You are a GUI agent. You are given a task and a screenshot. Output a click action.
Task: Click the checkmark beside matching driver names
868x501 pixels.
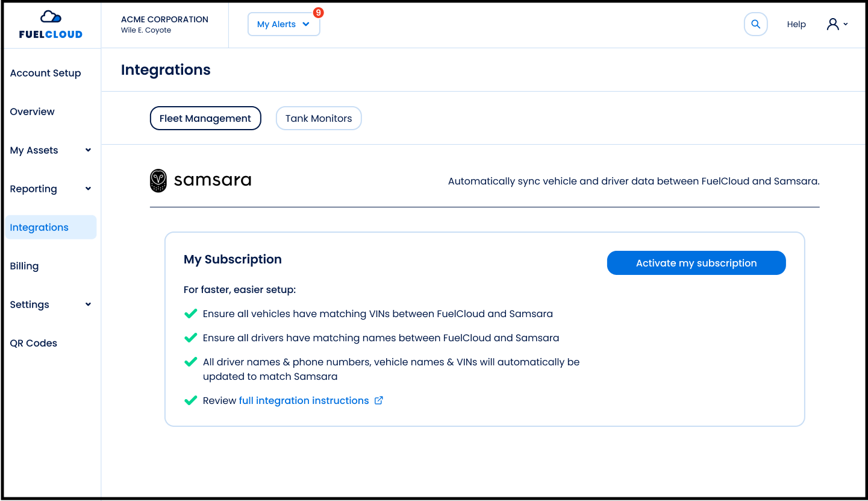(191, 338)
